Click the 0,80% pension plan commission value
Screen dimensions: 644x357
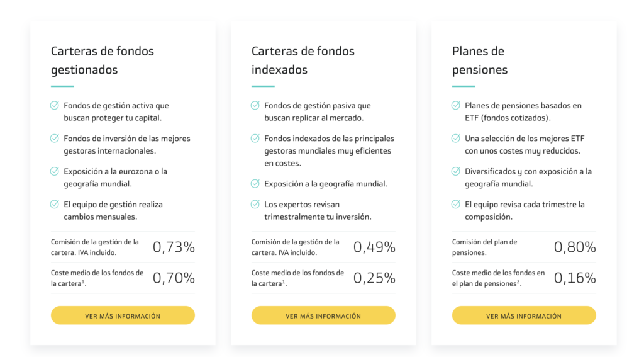(x=575, y=247)
